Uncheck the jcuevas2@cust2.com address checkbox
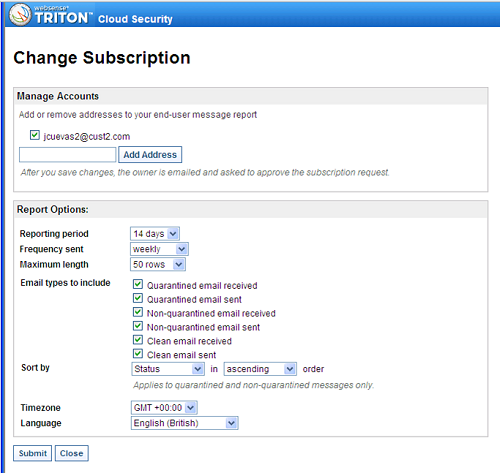The height and width of the screenshot is (473, 500). [x=35, y=135]
